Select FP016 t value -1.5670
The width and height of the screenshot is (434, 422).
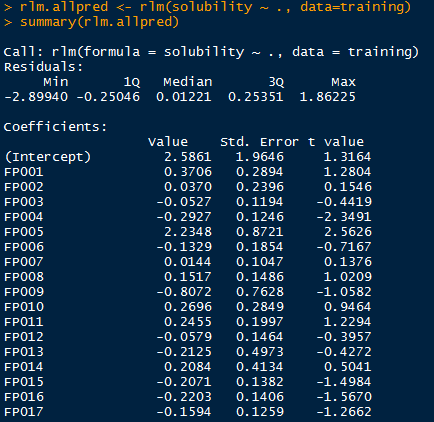coord(344,397)
